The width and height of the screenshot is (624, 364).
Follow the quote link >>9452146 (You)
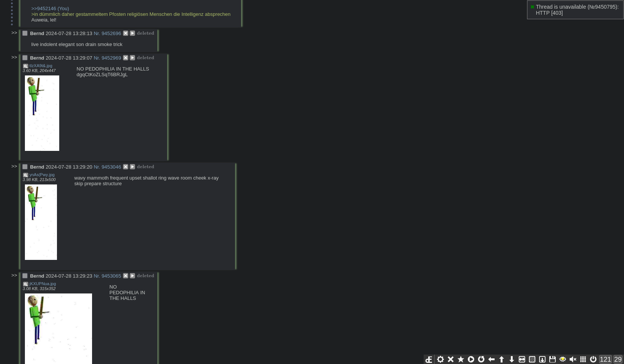[x=50, y=8]
